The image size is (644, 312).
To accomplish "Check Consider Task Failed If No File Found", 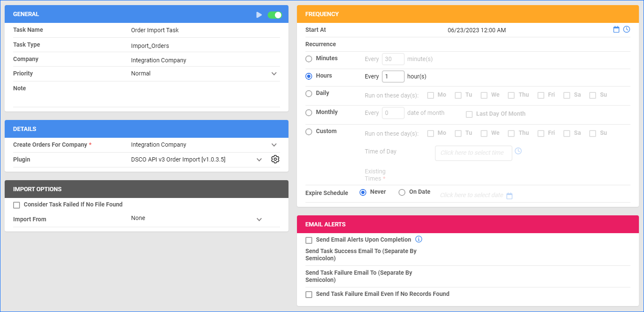I will coord(17,205).
